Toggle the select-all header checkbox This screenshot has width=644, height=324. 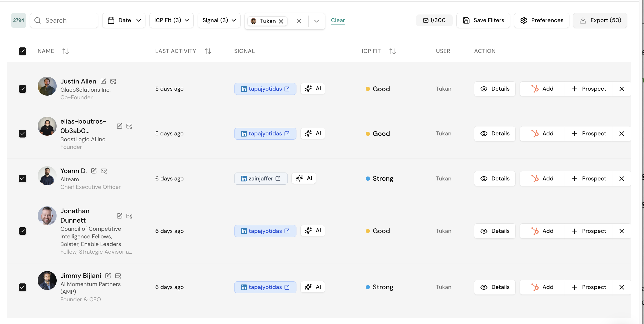(23, 51)
